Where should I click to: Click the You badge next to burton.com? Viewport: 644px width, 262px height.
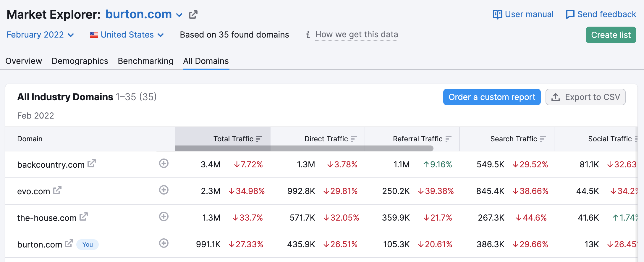coord(88,245)
